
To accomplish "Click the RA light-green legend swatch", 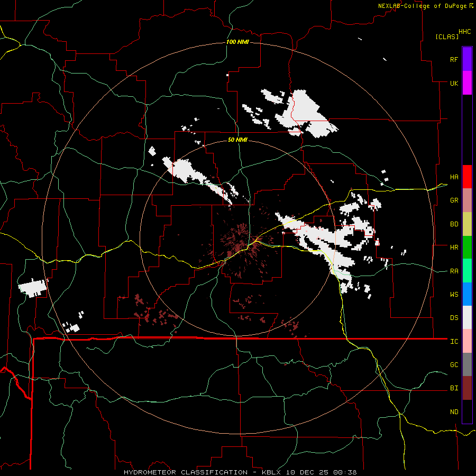I will 467,271.
